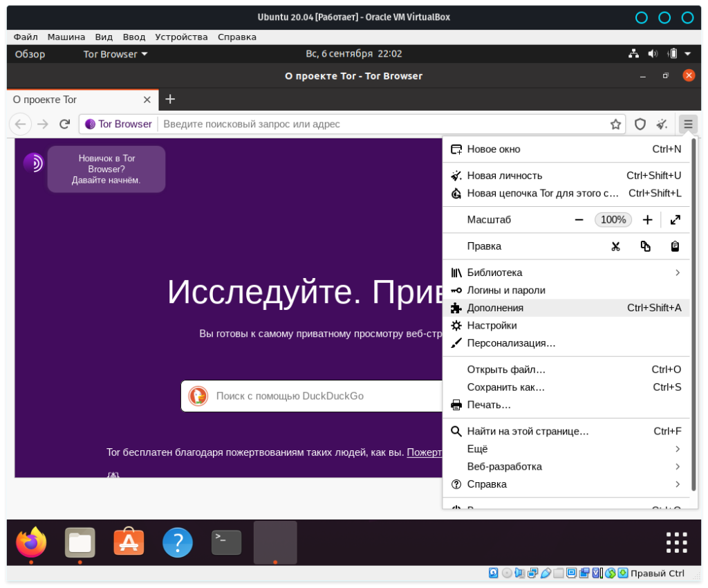
Task: Zoom out with the minus button
Action: pos(579,220)
